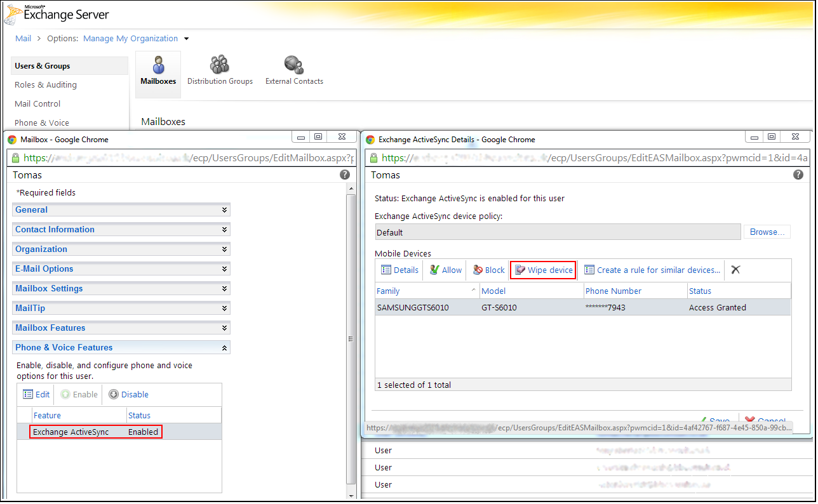This screenshot has width=818, height=504.
Task: Allow the selected mobile device
Action: coord(446,270)
